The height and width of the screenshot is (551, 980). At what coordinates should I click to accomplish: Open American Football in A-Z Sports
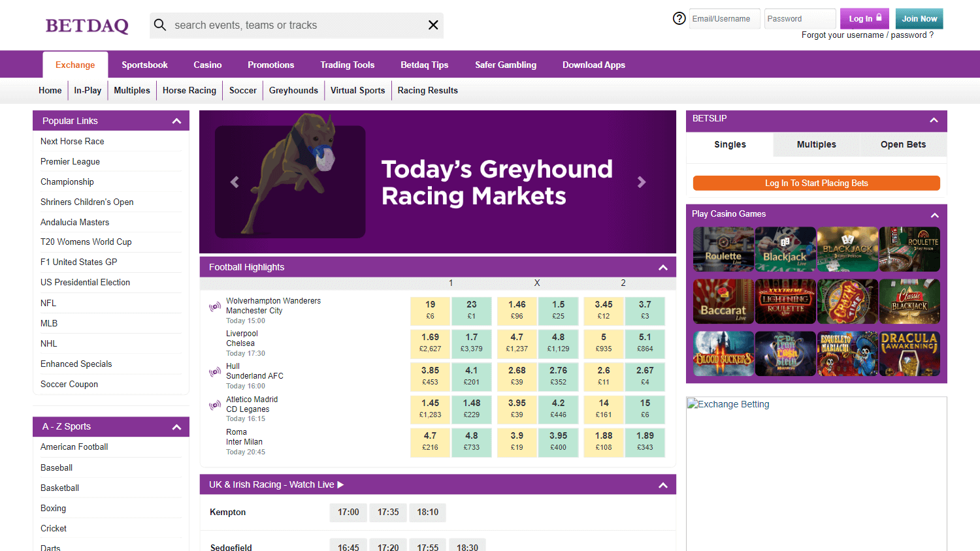click(74, 447)
